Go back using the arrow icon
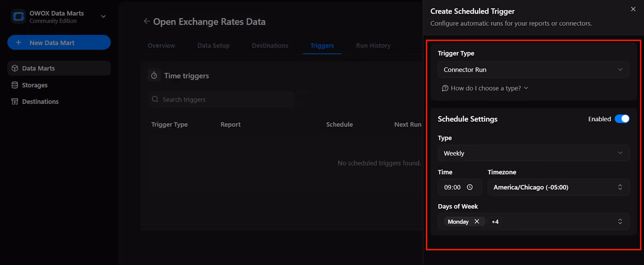The width and height of the screenshot is (644, 265). coord(147,21)
